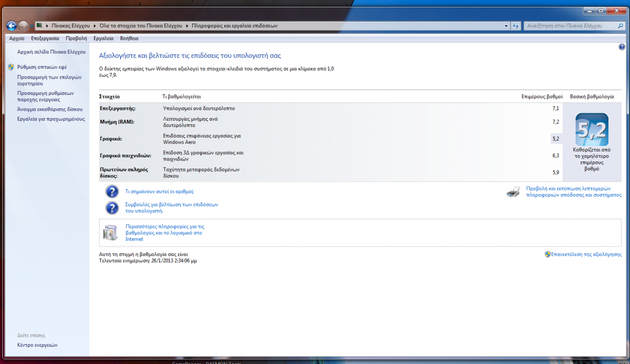Viewport: 630px width, 364px height.
Task: Click Υπολογισμοί ανά δευτερόλεπτο description
Action: pyautogui.click(x=199, y=108)
